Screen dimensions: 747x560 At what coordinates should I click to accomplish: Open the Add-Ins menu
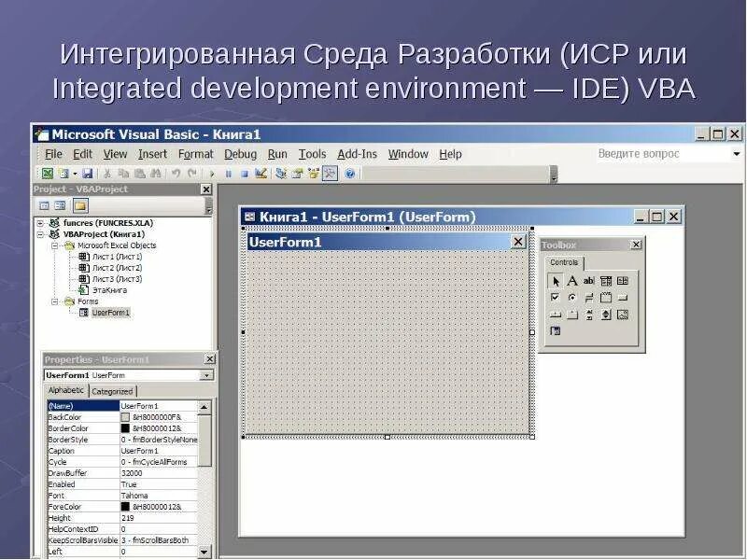click(357, 154)
